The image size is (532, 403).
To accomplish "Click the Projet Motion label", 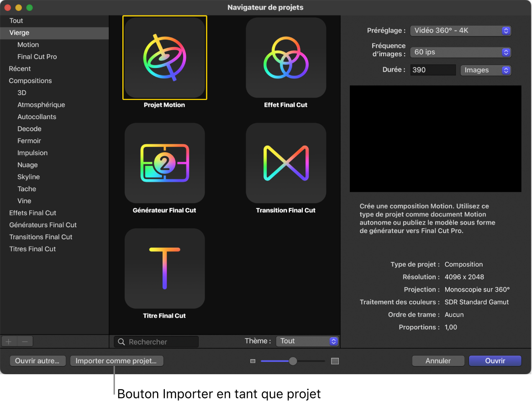I will pos(164,105).
